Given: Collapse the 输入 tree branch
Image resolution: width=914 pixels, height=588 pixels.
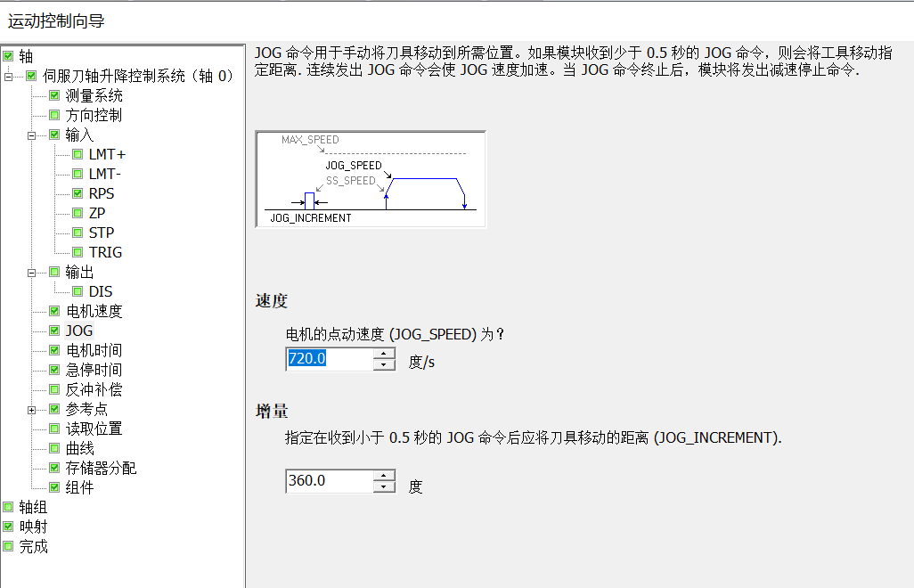Looking at the screenshot, I should (x=31, y=135).
